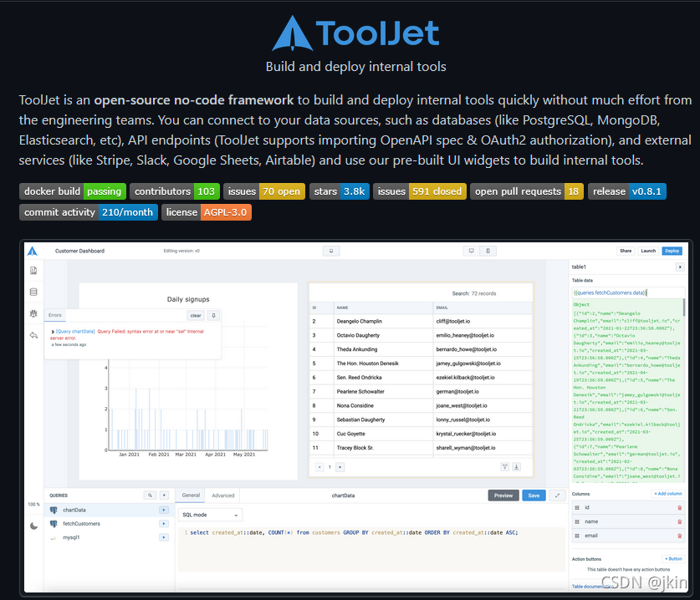This screenshot has width=700, height=600.
Task: Click into the SQL query editor
Action: coord(371,549)
